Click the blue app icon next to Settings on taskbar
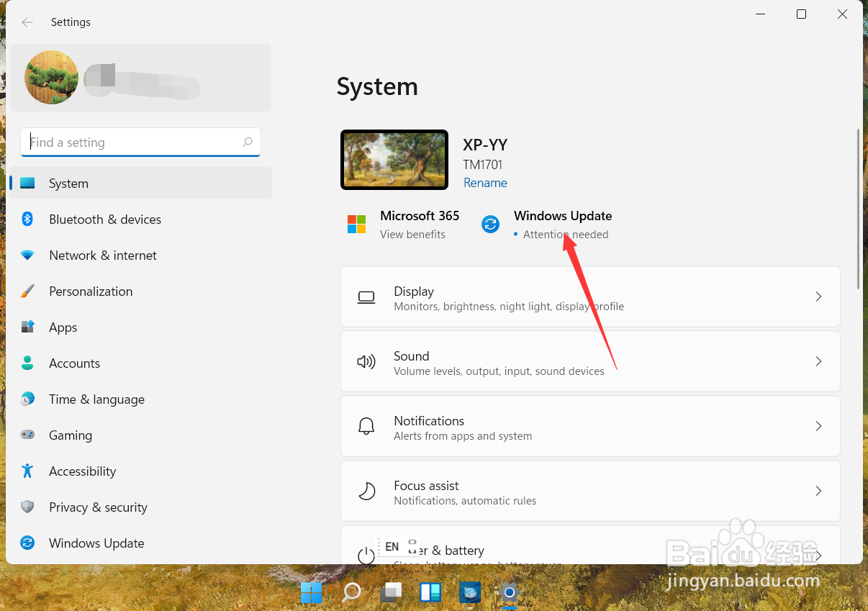Screen dimensions: 868x611 click(470, 592)
